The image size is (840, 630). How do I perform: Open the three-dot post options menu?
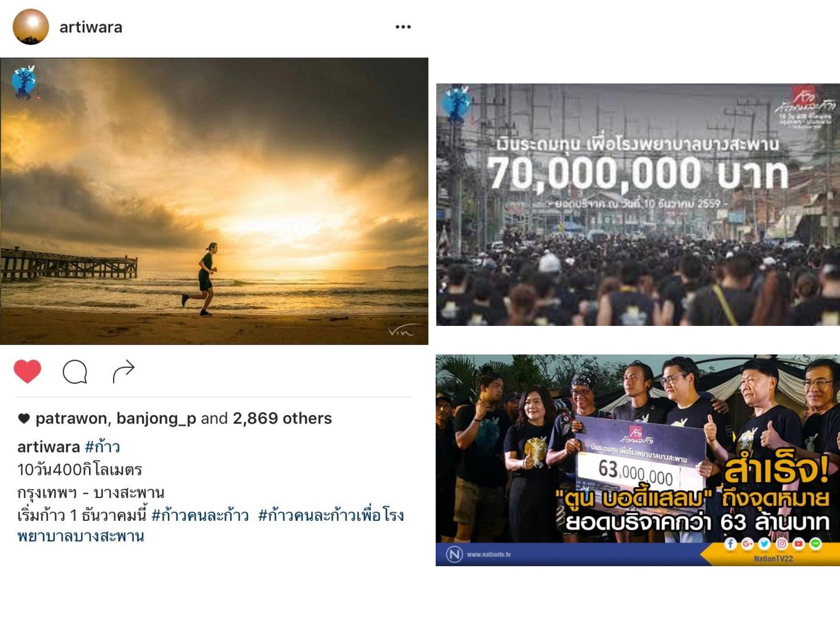pyautogui.click(x=403, y=27)
